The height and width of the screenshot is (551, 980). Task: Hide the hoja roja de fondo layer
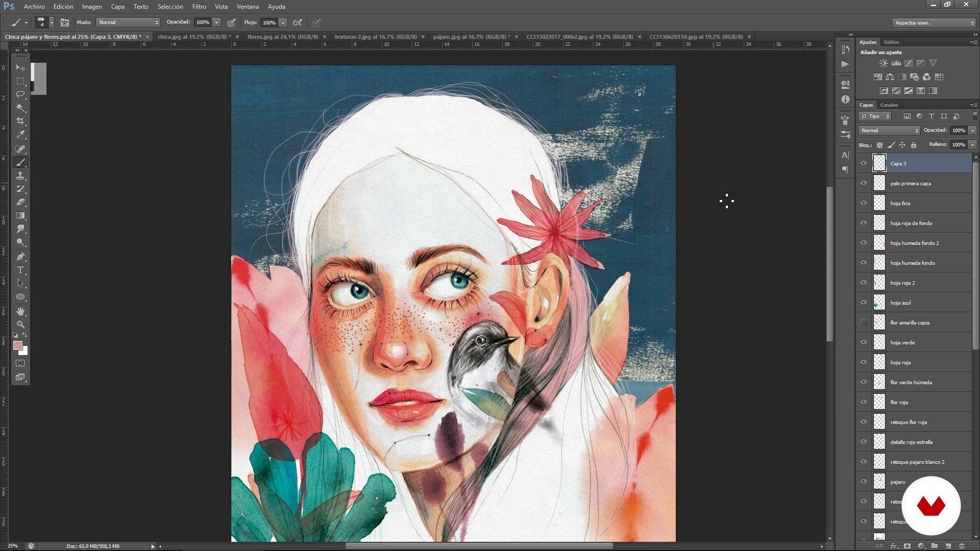click(x=864, y=223)
